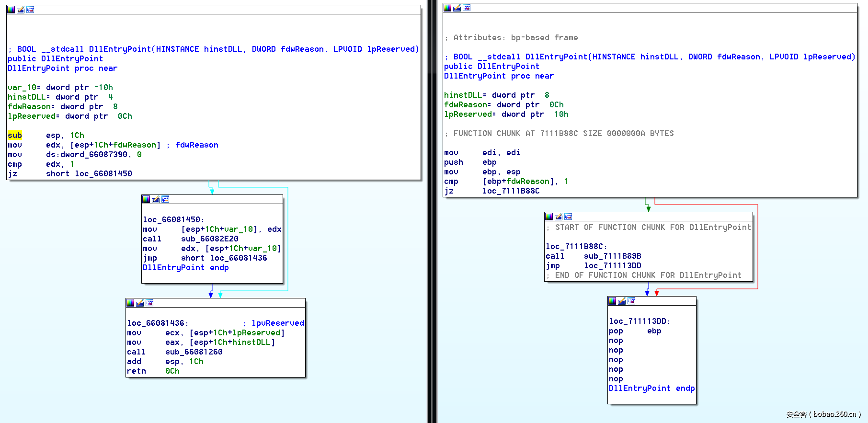Click group icon on loc_7111B88C block

tap(568, 217)
